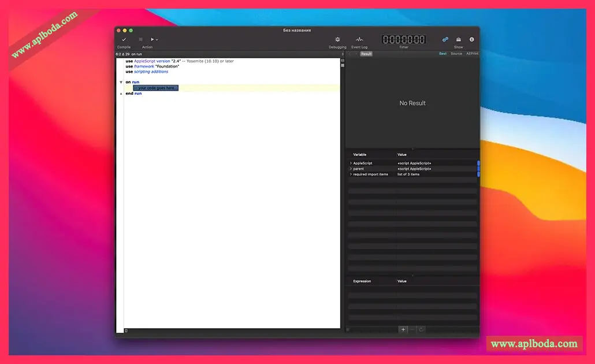Switch result view to Best
The height and width of the screenshot is (364, 595).
coord(443,54)
